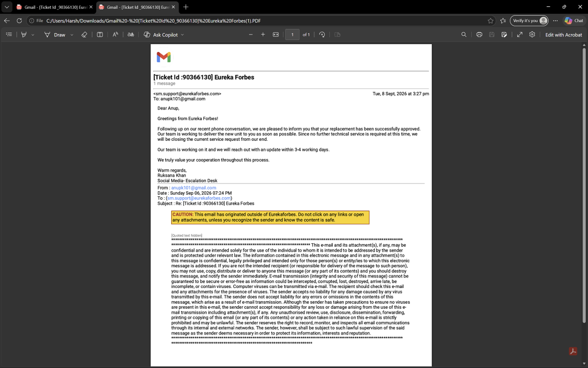Open the Translate tool
The image size is (588, 368).
pos(131,35)
